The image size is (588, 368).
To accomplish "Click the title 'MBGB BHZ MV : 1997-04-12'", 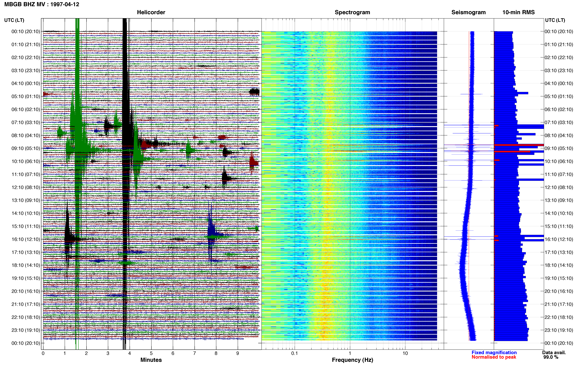I will point(42,4).
